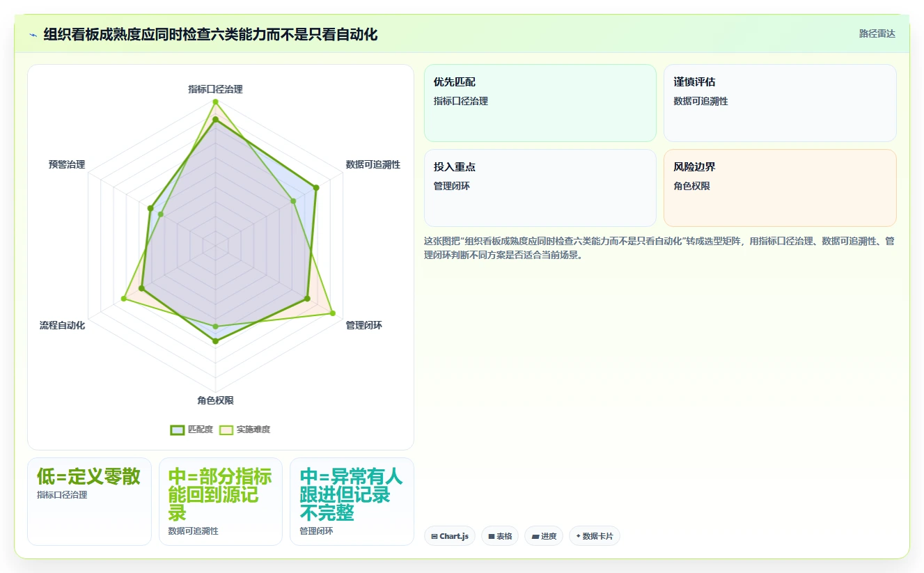The height and width of the screenshot is (573, 924).
Task: Click 实施难度 point on 预警治理 axis
Action: click(161, 214)
